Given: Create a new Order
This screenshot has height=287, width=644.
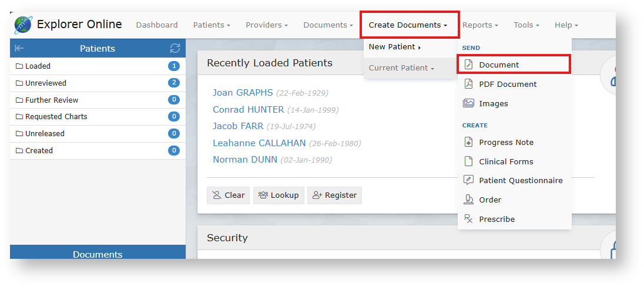Looking at the screenshot, I should [490, 200].
